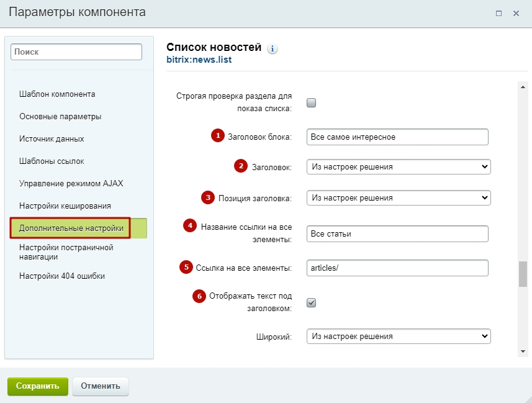
Task: Maximize the Параметры компонента dialog
Action: pos(498,13)
